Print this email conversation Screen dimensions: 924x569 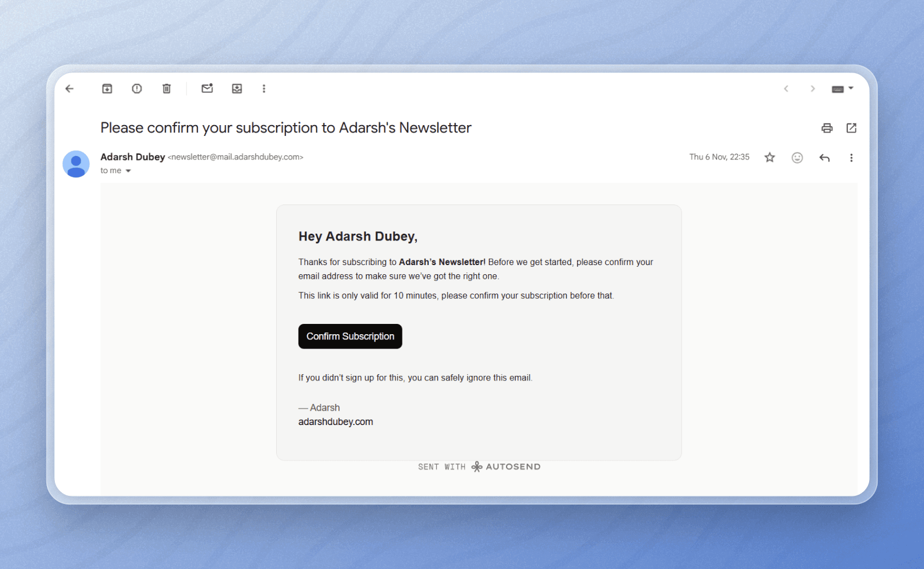[827, 128]
